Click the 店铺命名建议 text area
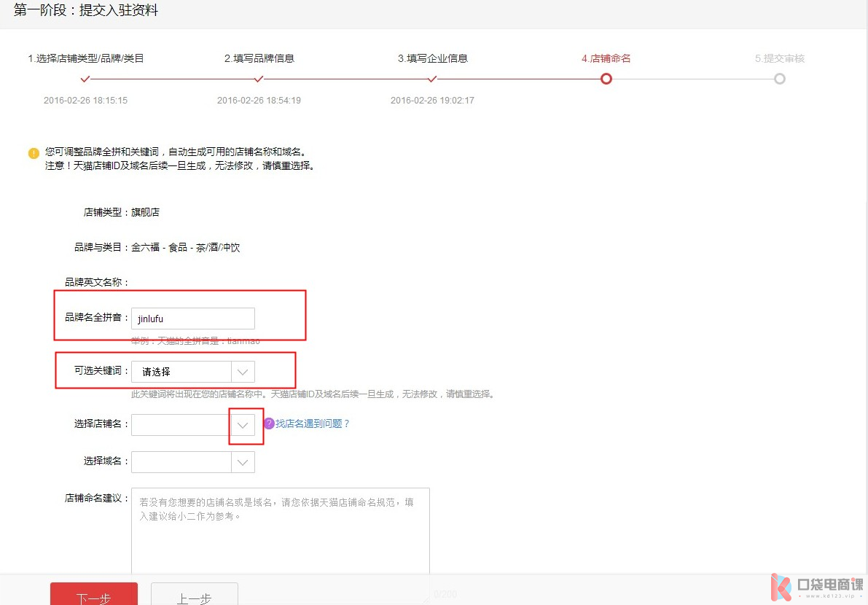Image resolution: width=868 pixels, height=605 pixels. coord(280,532)
